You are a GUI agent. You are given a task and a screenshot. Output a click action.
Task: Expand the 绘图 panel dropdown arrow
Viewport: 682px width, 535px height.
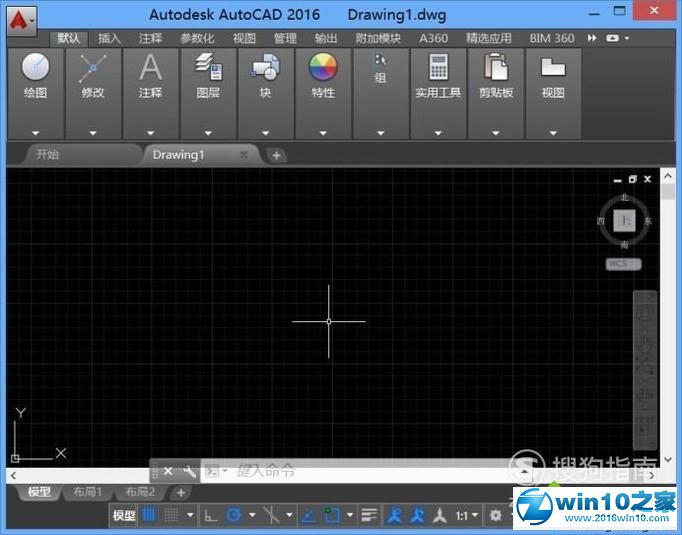pos(35,132)
